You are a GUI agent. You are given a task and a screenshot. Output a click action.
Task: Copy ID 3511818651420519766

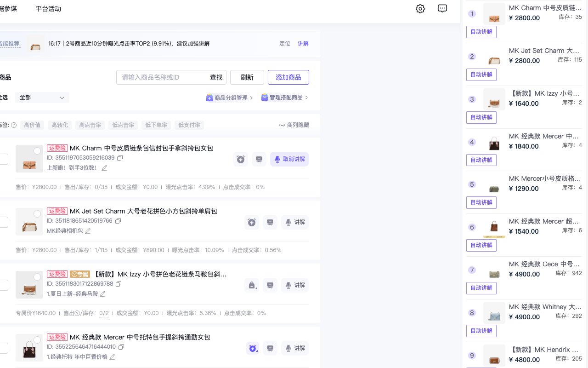[x=118, y=221]
